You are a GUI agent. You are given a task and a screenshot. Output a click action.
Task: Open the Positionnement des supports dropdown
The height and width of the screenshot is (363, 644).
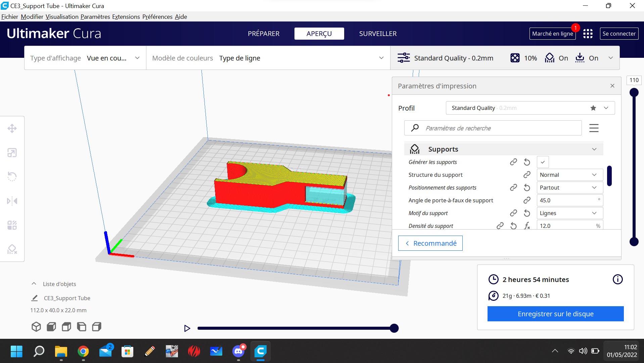tap(569, 188)
